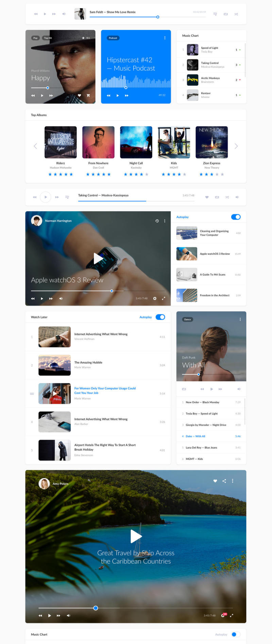Open For Women Only video link
The image size is (272, 644).
[x=105, y=390]
